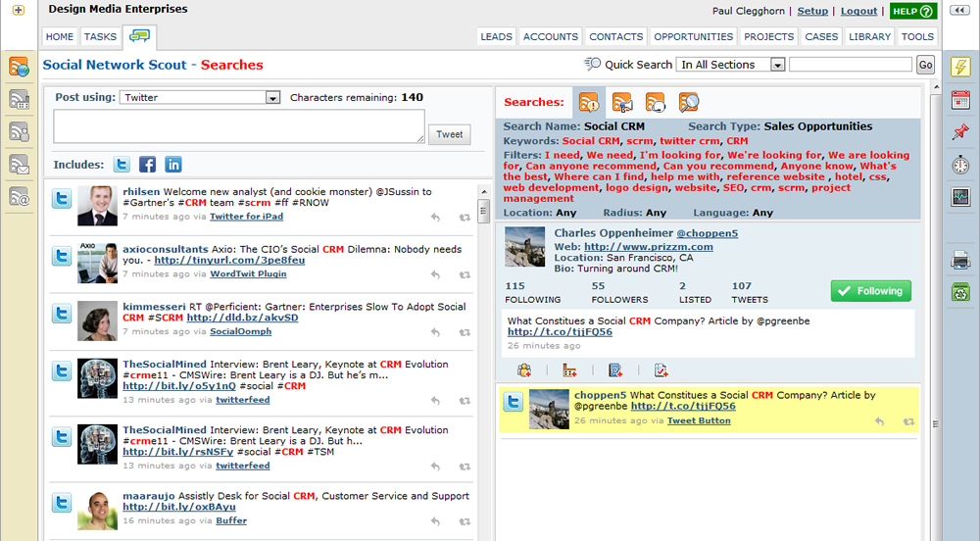Image resolution: width=980 pixels, height=541 pixels.
Task: Open the TOOLS menu
Action: tap(917, 37)
